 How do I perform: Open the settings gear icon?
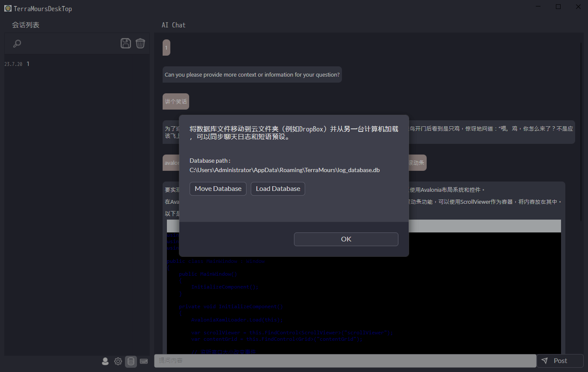(118, 361)
